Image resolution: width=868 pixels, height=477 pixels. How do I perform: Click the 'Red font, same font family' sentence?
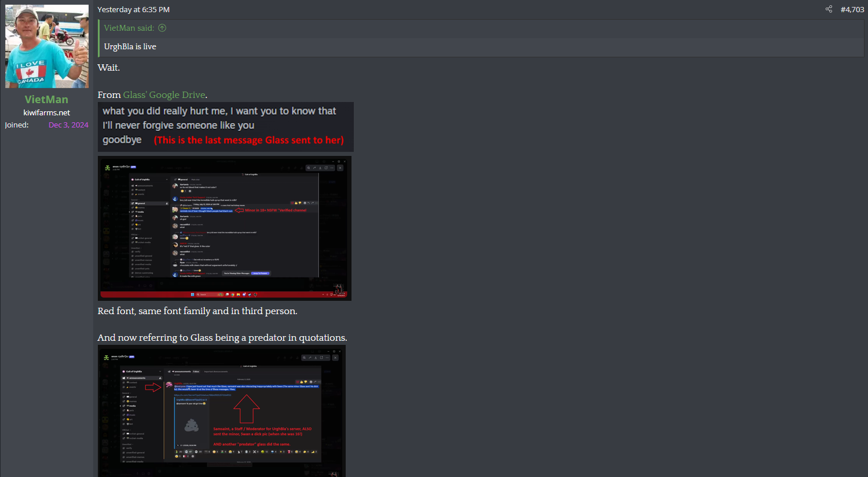[197, 311]
